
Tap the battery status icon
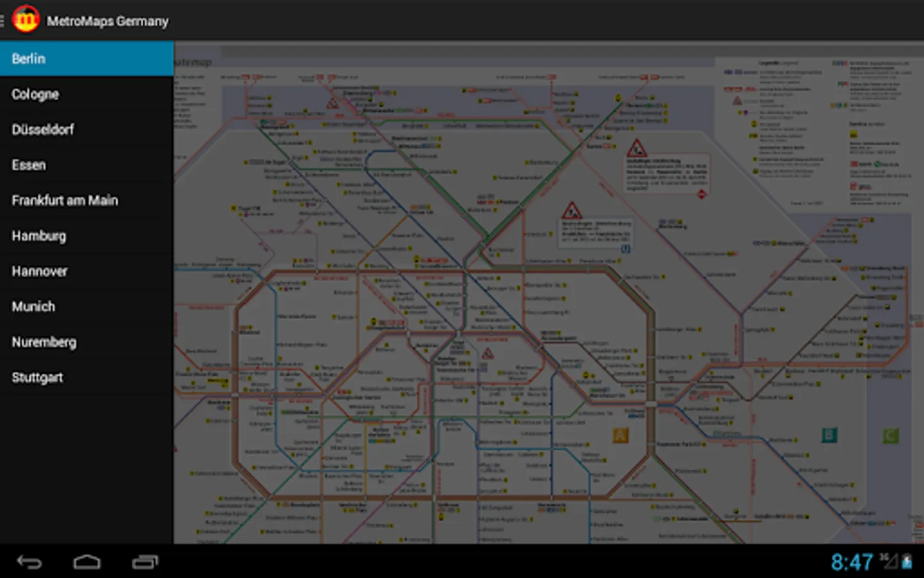[907, 562]
